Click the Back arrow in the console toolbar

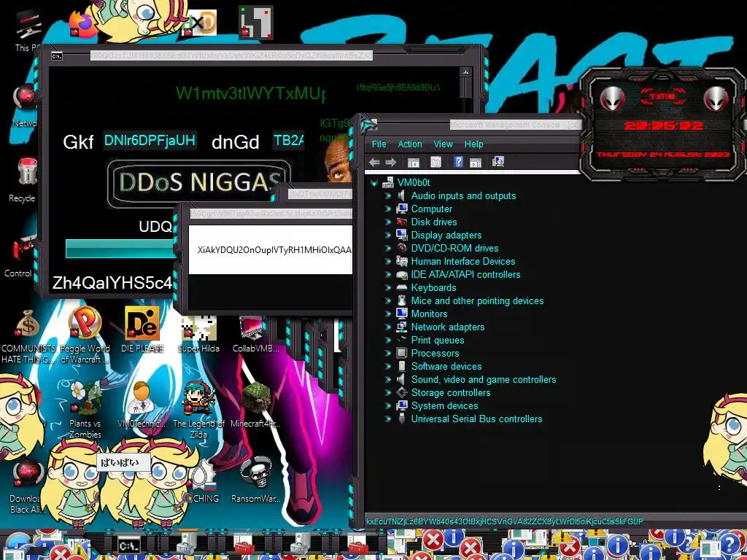pyautogui.click(x=374, y=163)
